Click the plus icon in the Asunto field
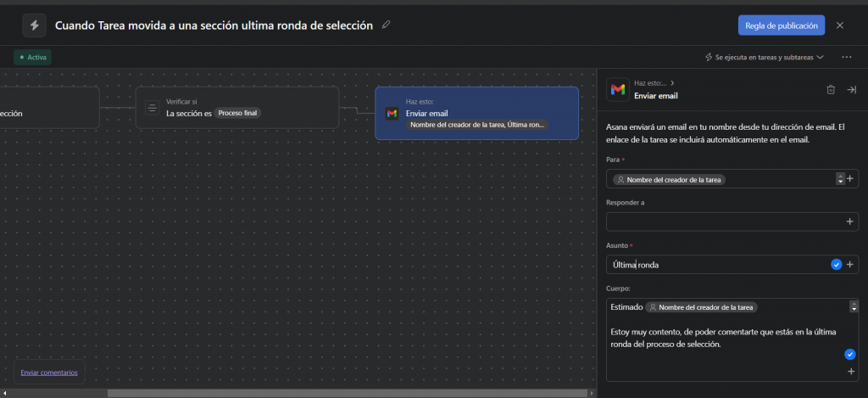Viewport: 868px width, 398px height. 850,265
